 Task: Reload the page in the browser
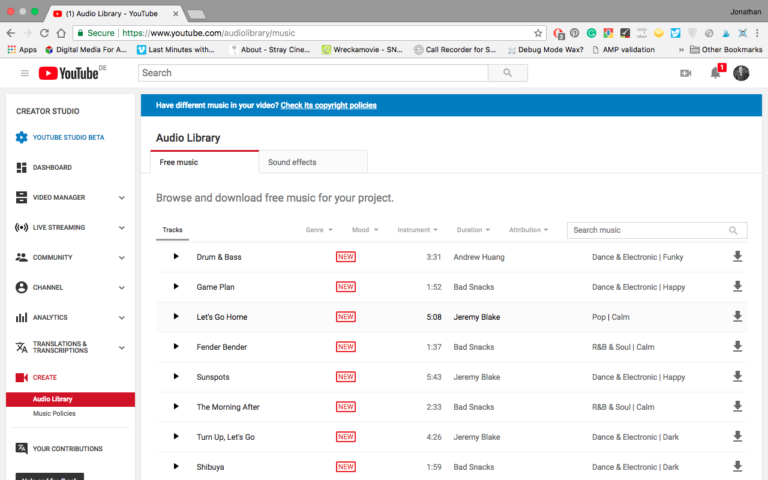[44, 33]
